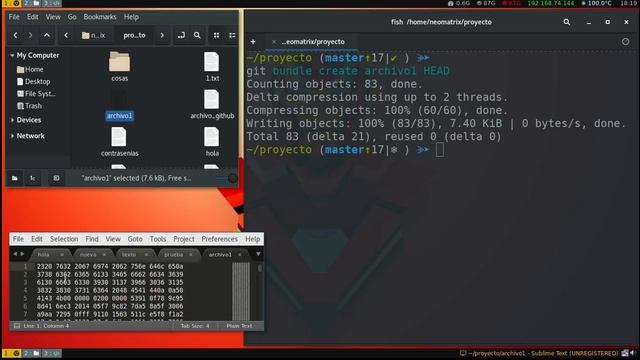The image size is (640, 360).
Task: Select the archivo1 file
Action: tap(119, 105)
